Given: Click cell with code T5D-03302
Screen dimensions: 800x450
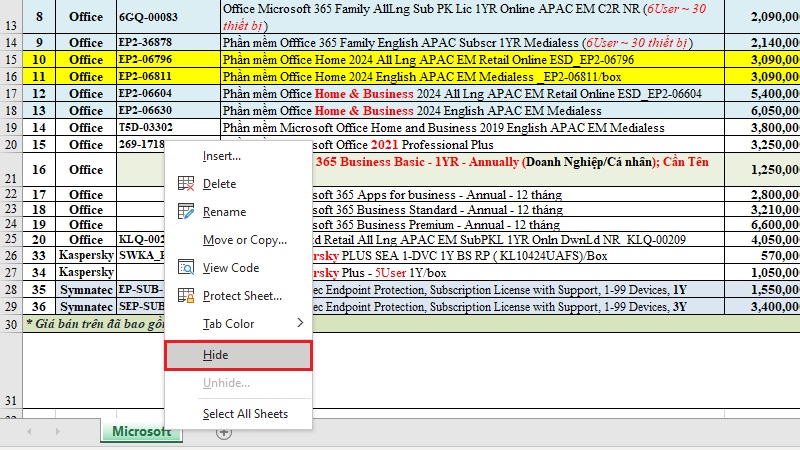Looking at the screenshot, I should (169, 128).
